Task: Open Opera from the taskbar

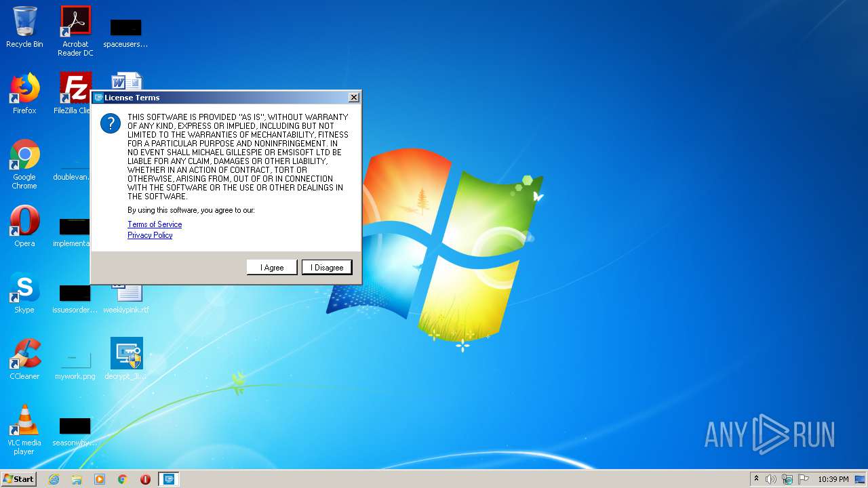Action: tap(145, 479)
